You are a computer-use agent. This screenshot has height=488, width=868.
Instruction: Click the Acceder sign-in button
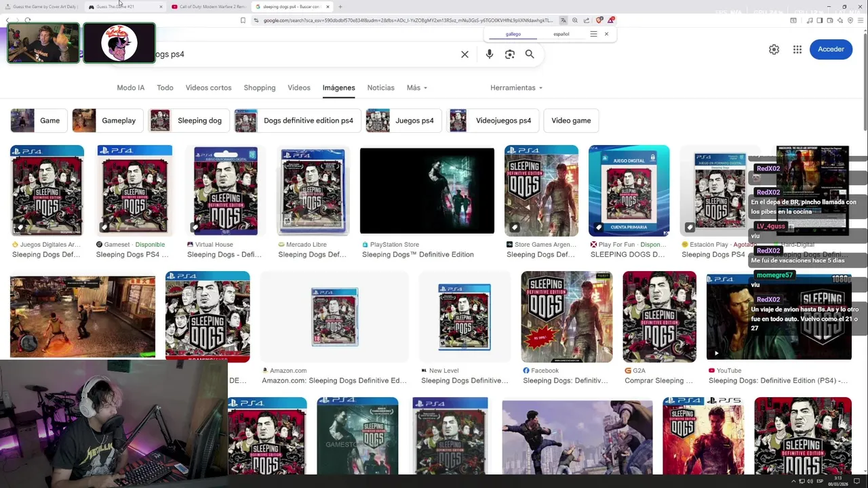tap(831, 49)
